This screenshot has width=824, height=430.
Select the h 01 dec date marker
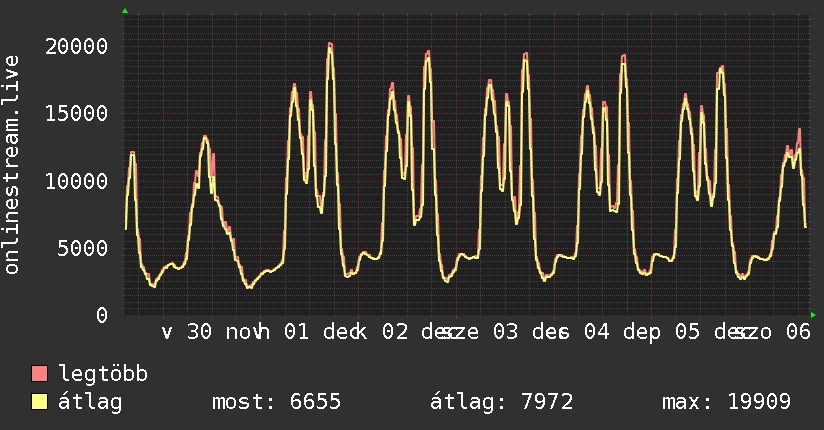(300, 333)
